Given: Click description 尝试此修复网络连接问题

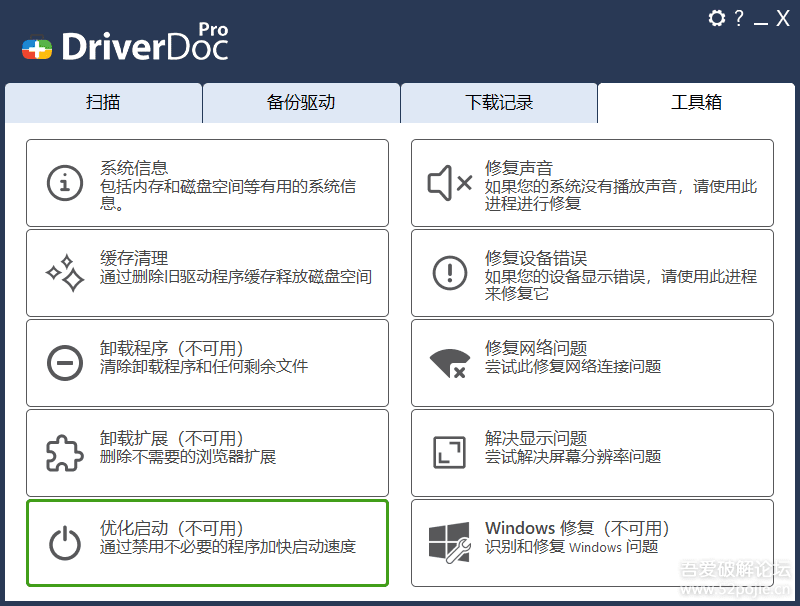Looking at the screenshot, I should coord(573,366).
